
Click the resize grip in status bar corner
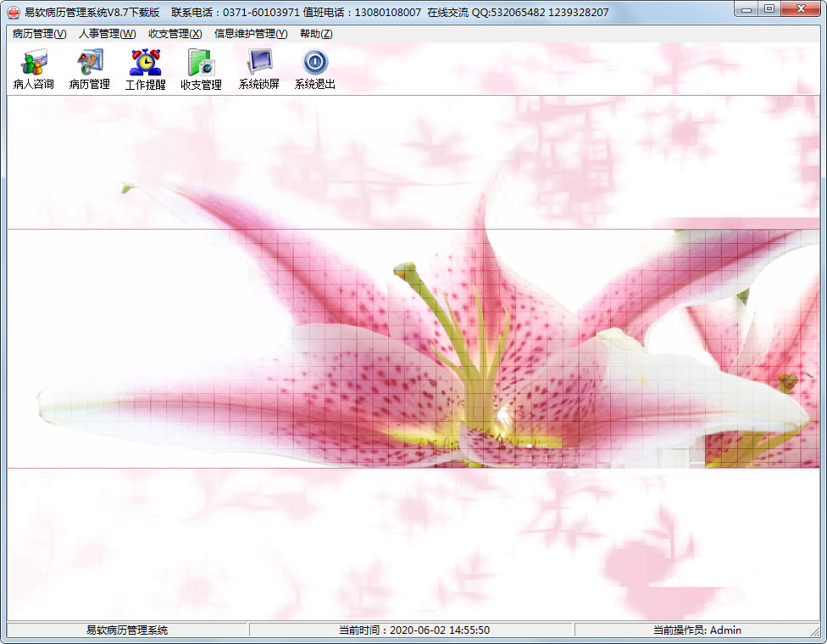pyautogui.click(x=815, y=630)
